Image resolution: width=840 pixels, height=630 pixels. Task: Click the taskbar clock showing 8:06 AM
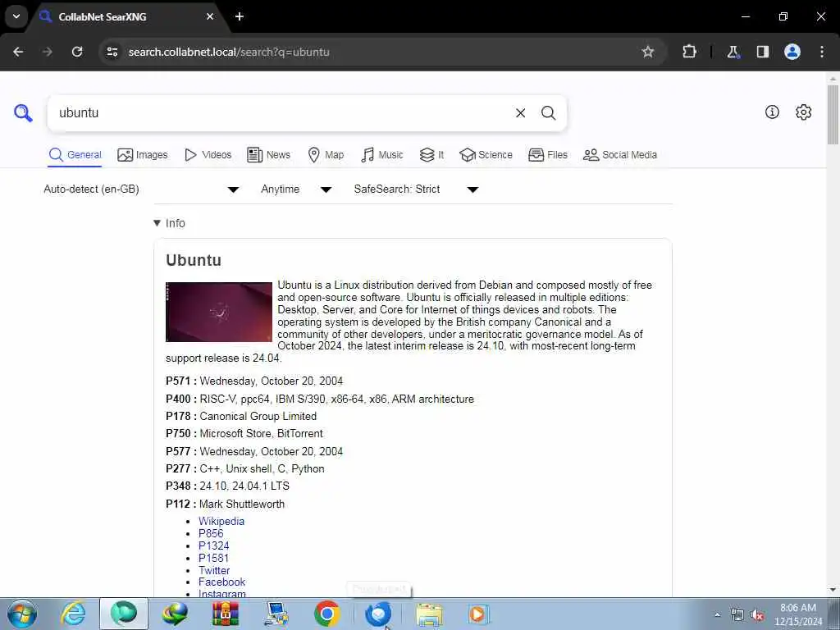(798, 614)
